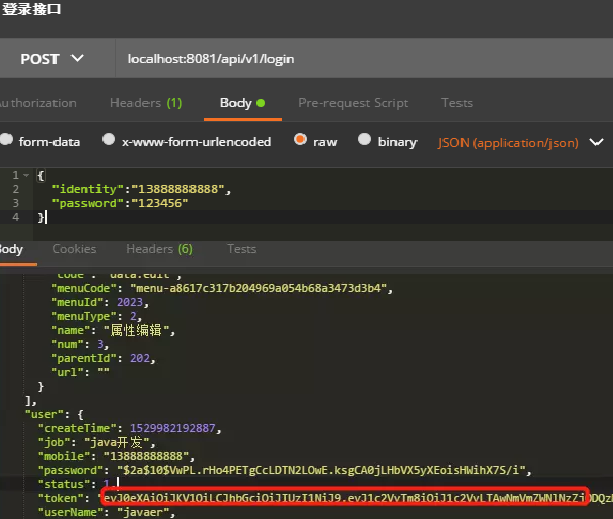
Task: Open the JSON (application/json) content type dropdown
Action: coord(521,143)
